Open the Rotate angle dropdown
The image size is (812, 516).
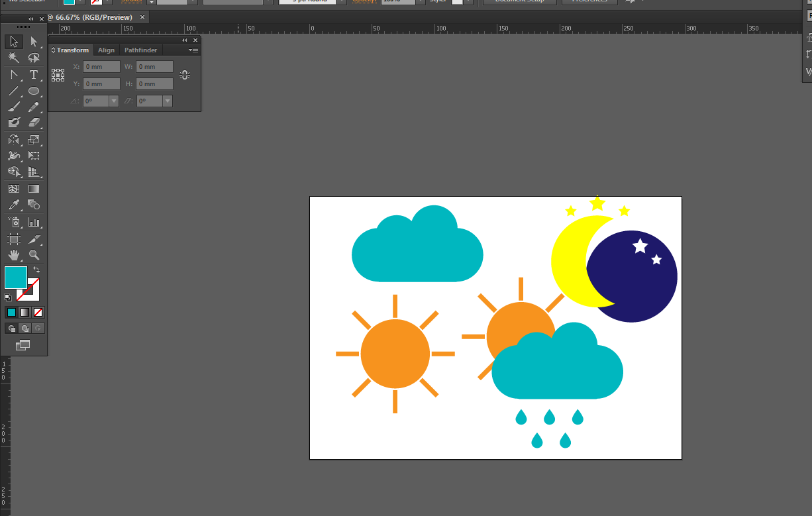click(x=114, y=101)
